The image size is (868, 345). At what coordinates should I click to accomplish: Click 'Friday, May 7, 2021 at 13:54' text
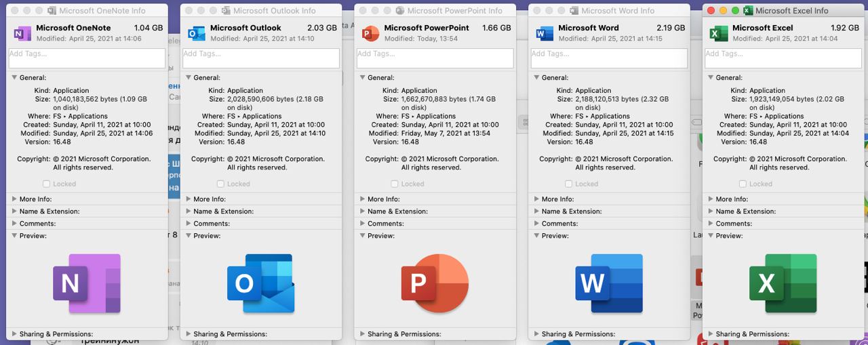[x=449, y=134]
